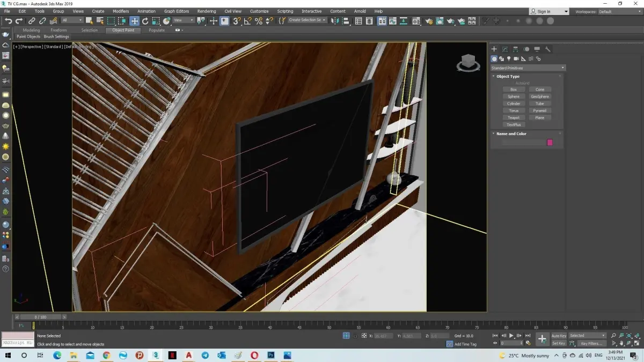
Task: Open the Standard Primitives dropdown
Action: pos(528,68)
